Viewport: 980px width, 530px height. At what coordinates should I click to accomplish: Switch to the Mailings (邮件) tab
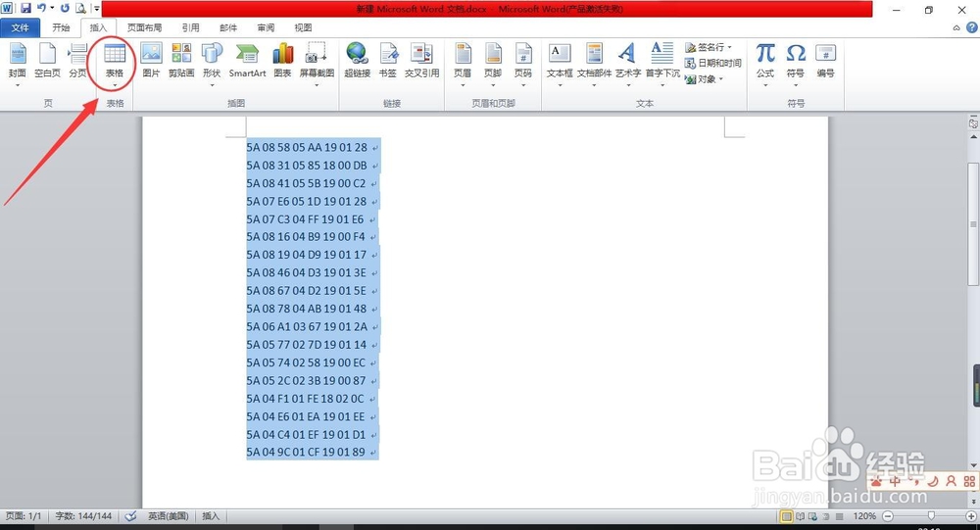click(228, 27)
